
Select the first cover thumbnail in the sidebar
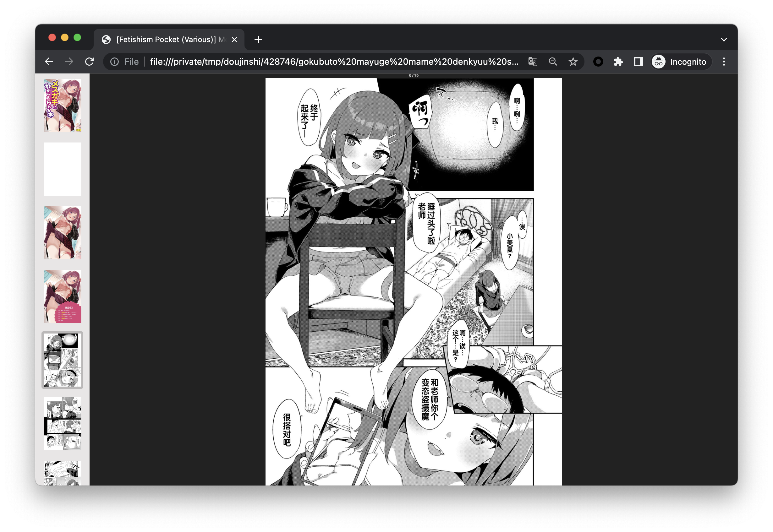(x=62, y=105)
